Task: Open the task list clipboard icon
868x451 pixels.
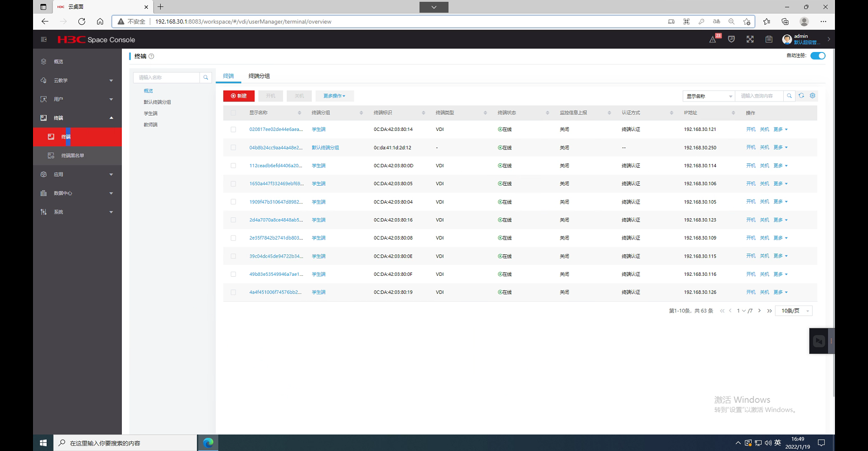Action: tap(769, 39)
